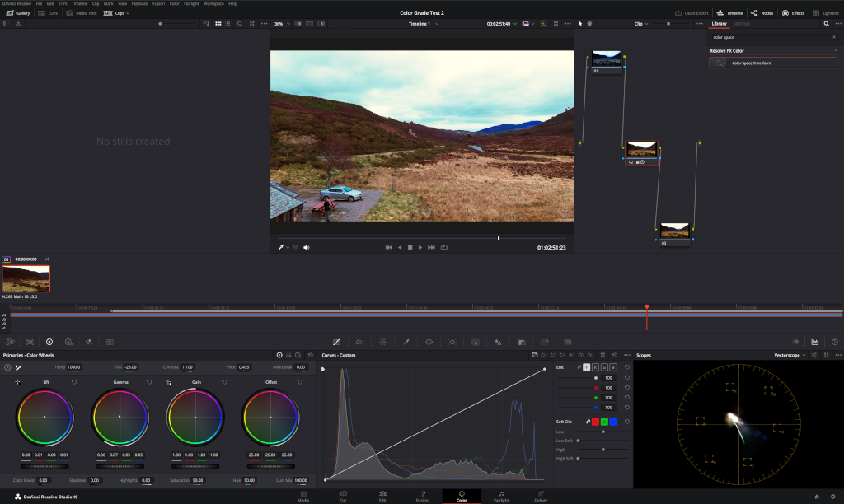The width and height of the screenshot is (844, 504).
Task: Switch to the effects Settings tab
Action: pos(741,24)
